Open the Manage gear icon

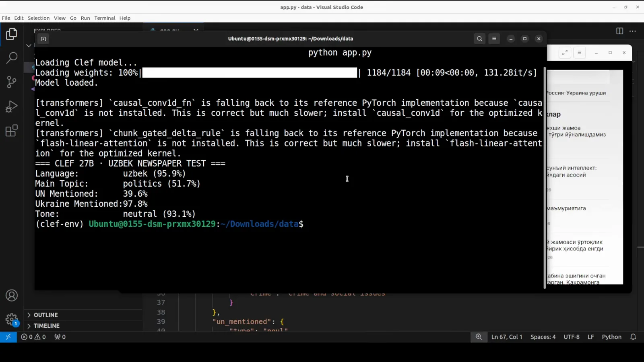(x=12, y=320)
